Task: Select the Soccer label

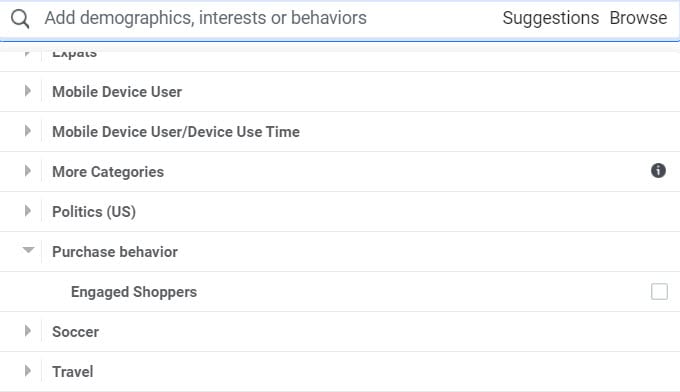Action: 75,332
